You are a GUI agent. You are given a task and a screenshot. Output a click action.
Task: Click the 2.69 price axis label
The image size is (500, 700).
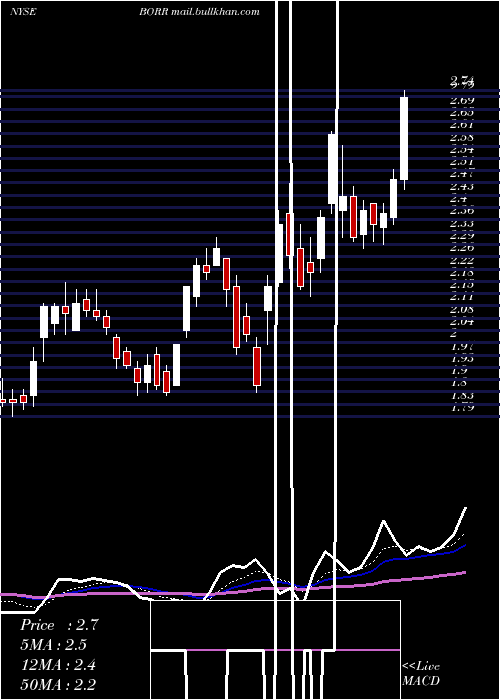pyautogui.click(x=462, y=100)
